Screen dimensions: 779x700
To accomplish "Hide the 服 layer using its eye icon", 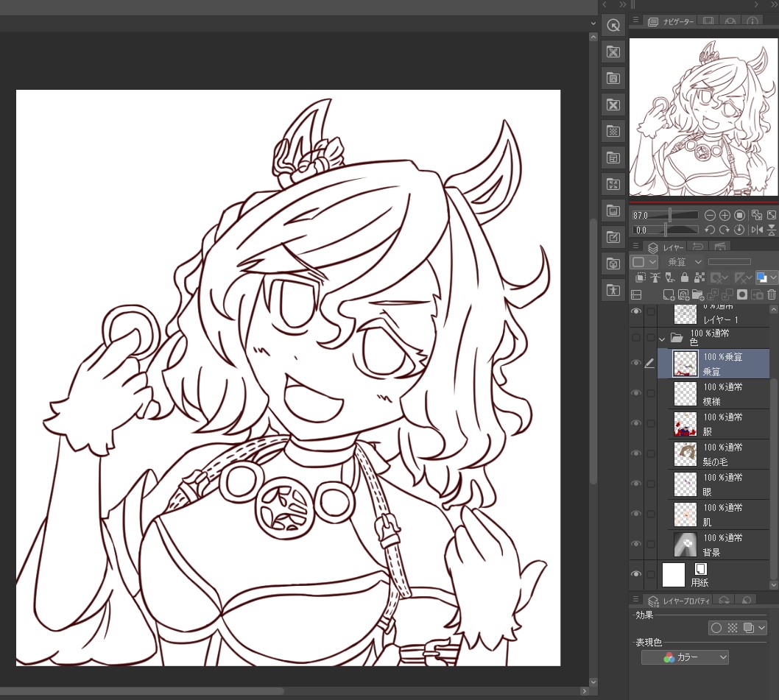I will click(636, 423).
